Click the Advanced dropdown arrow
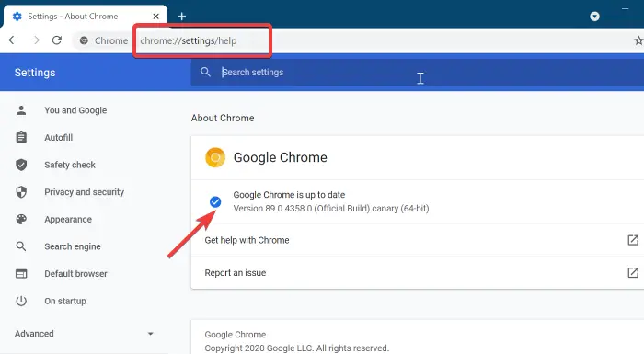 150,334
